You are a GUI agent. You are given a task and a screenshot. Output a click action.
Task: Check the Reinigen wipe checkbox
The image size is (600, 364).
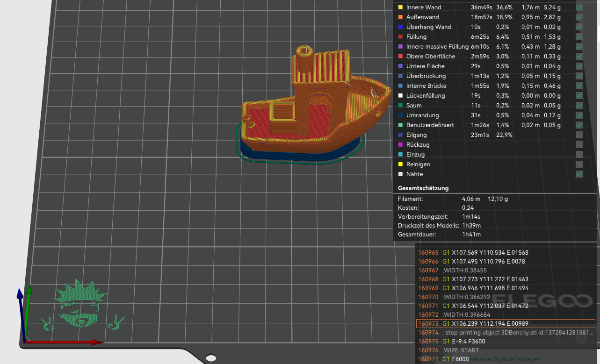click(579, 164)
